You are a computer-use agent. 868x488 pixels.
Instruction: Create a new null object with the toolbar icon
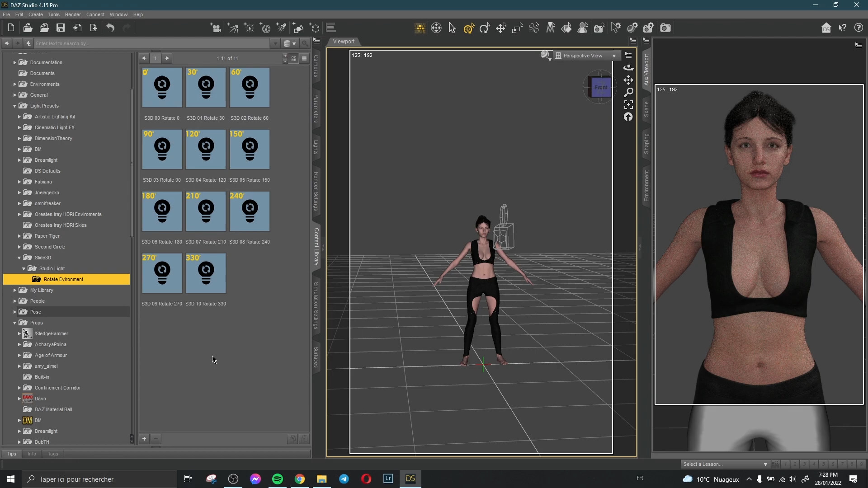coord(315,28)
